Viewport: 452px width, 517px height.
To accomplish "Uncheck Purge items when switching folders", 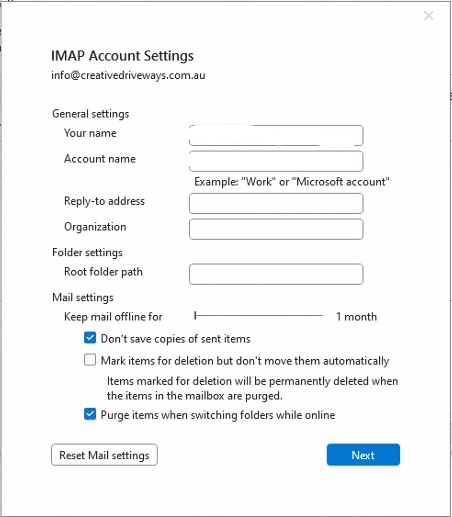I will point(90,414).
